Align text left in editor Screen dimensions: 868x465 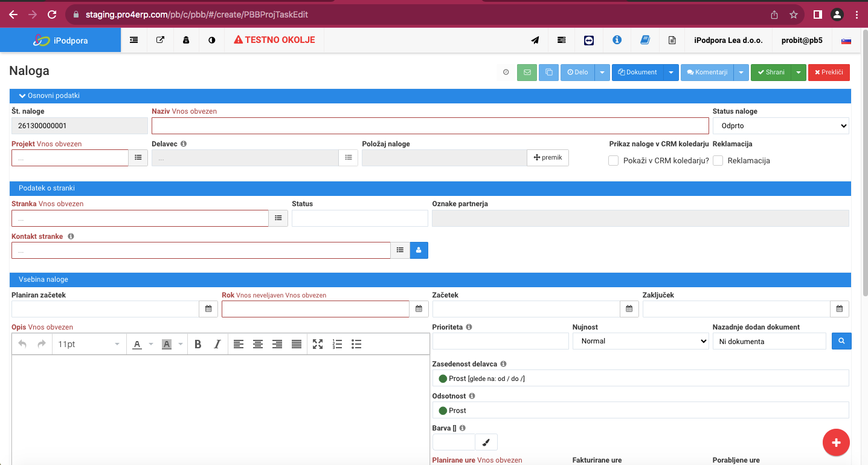coord(239,344)
